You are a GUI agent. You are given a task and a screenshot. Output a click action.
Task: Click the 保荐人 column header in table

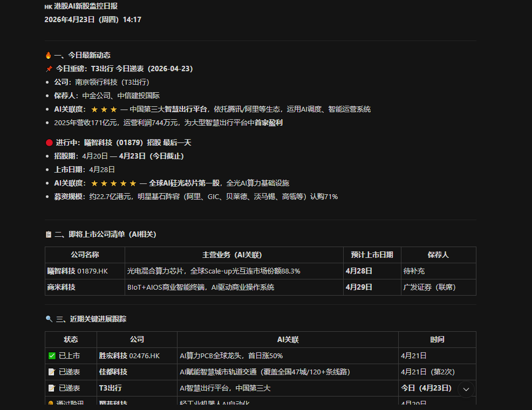click(x=438, y=255)
